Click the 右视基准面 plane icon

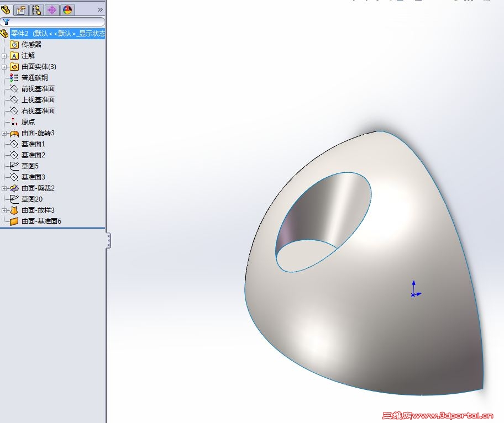pos(14,111)
